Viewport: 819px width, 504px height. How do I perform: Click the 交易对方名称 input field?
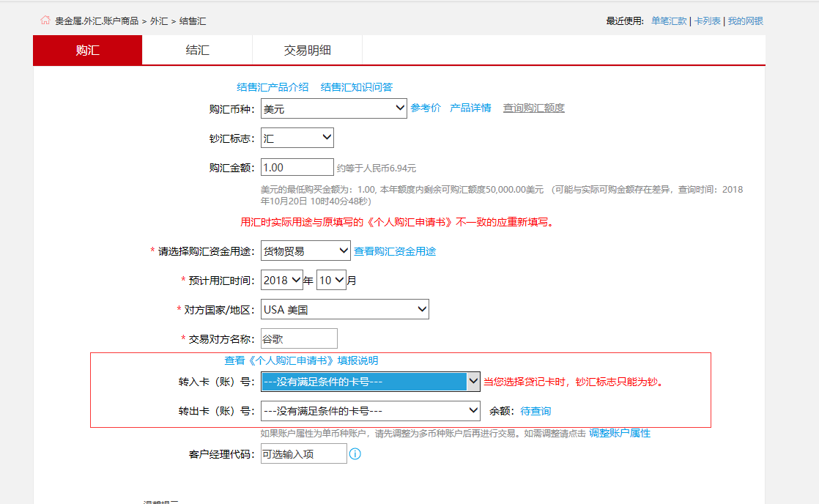[299, 339]
